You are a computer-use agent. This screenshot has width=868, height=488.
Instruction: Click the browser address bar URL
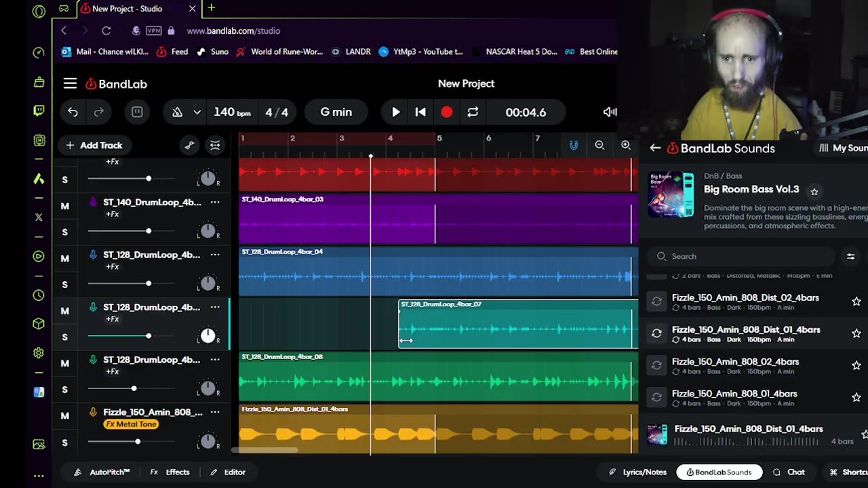tap(233, 30)
